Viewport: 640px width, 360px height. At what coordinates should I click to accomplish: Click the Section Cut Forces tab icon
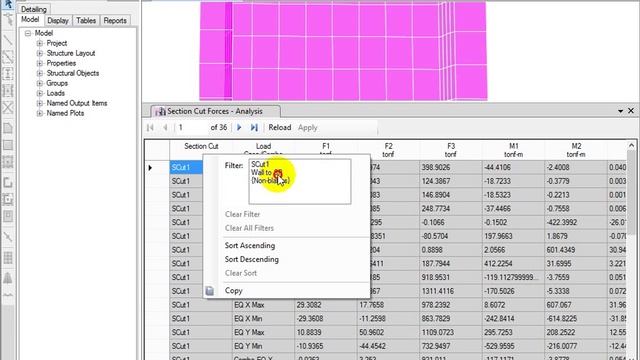pos(160,111)
